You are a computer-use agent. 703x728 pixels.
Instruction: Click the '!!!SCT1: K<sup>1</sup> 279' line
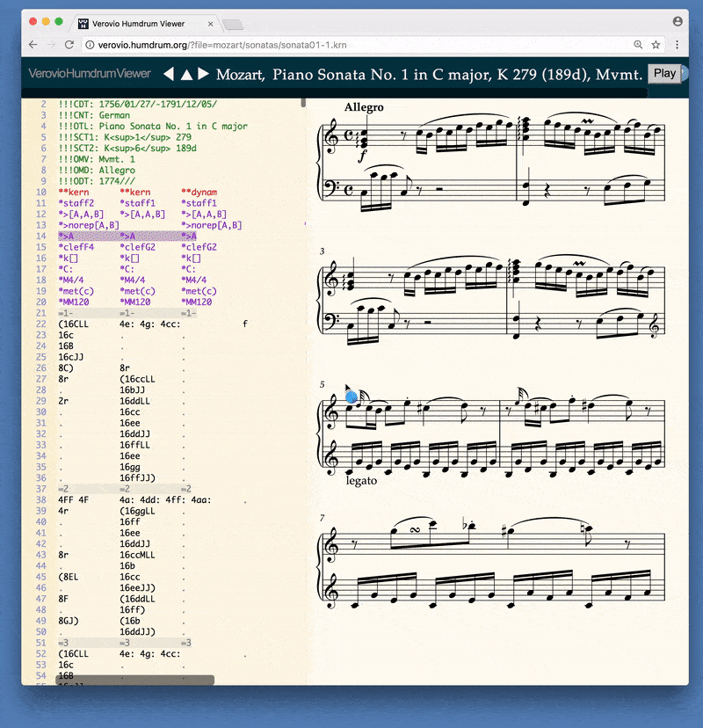tap(125, 137)
